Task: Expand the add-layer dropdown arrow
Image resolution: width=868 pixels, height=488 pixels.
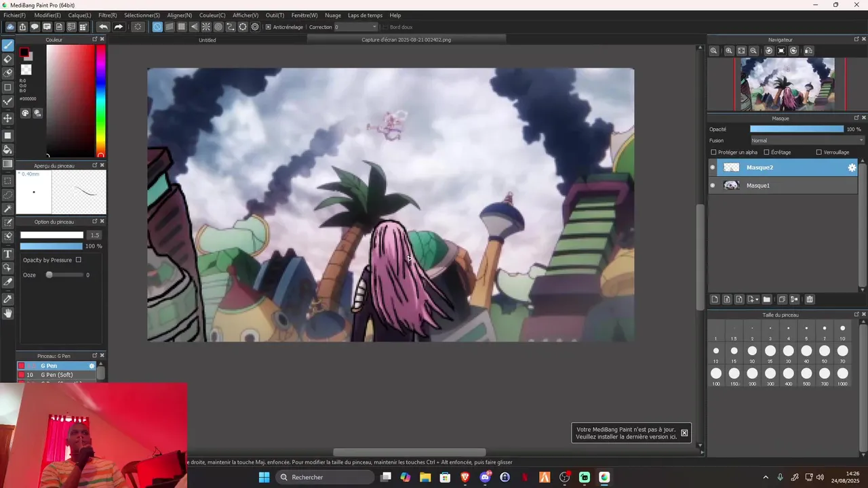Action: (x=757, y=300)
